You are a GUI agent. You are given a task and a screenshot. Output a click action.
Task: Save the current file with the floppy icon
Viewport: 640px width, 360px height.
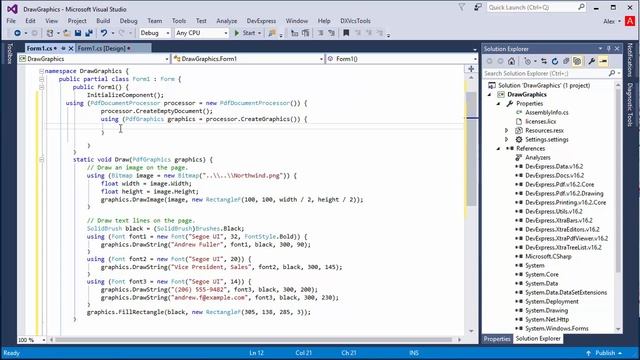click(78, 33)
